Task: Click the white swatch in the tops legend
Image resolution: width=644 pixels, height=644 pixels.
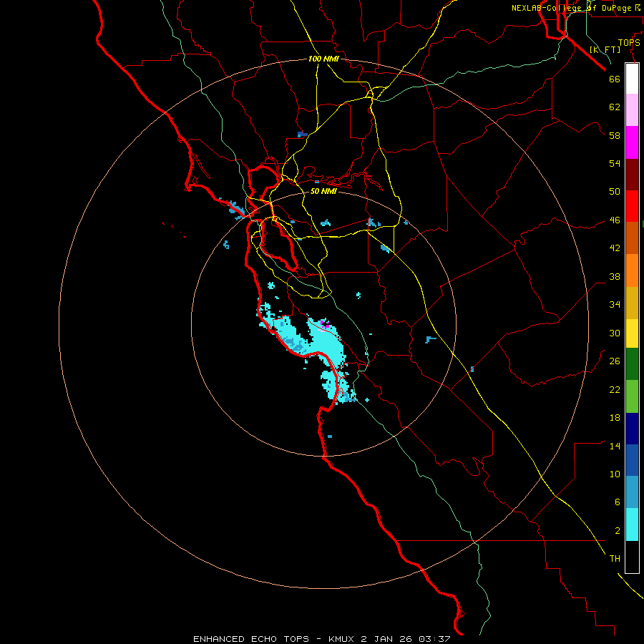Action: 632,79
